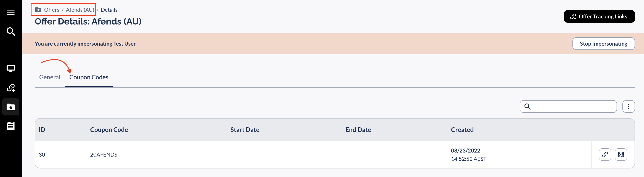Sort by the Created column header
This screenshot has width=644, height=177.
[462, 130]
